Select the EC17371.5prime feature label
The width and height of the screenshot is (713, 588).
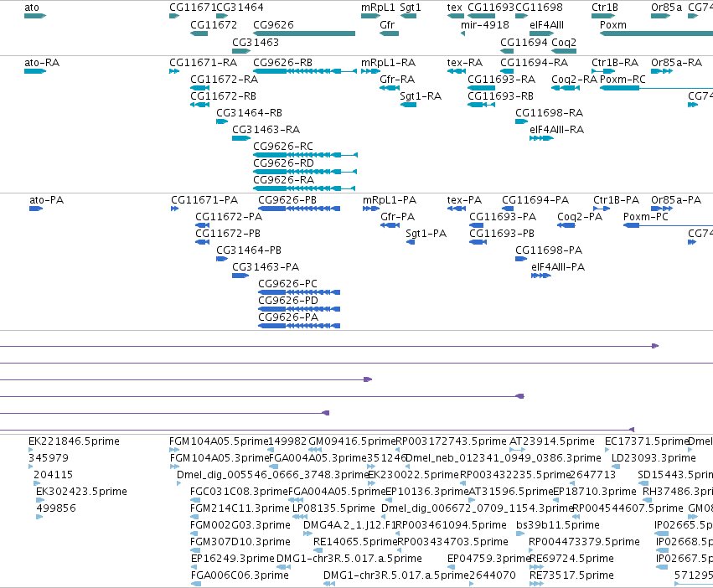(646, 441)
